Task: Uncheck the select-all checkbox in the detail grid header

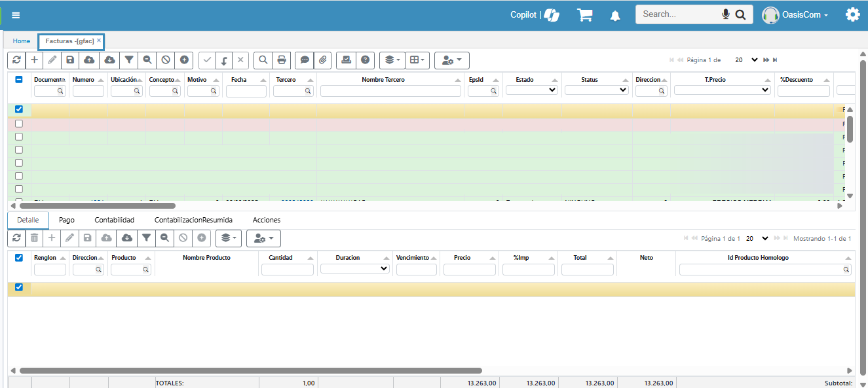Action: (x=19, y=258)
